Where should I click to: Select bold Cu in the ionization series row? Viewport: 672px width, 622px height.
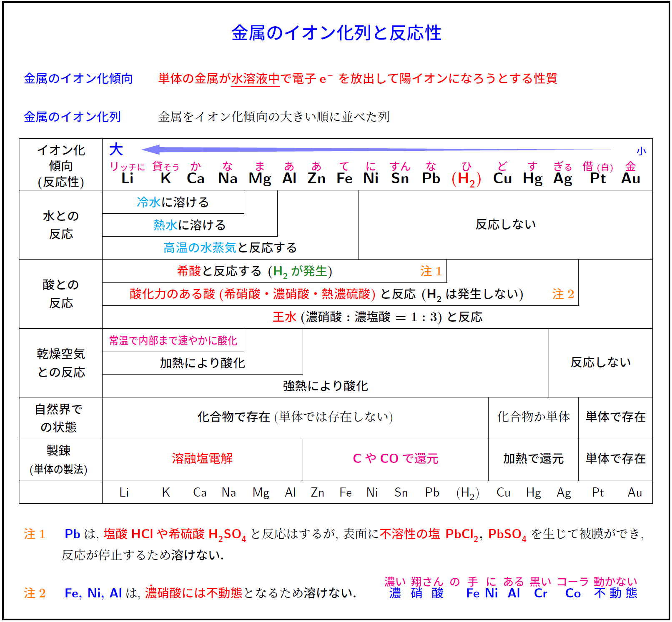pos(502,178)
